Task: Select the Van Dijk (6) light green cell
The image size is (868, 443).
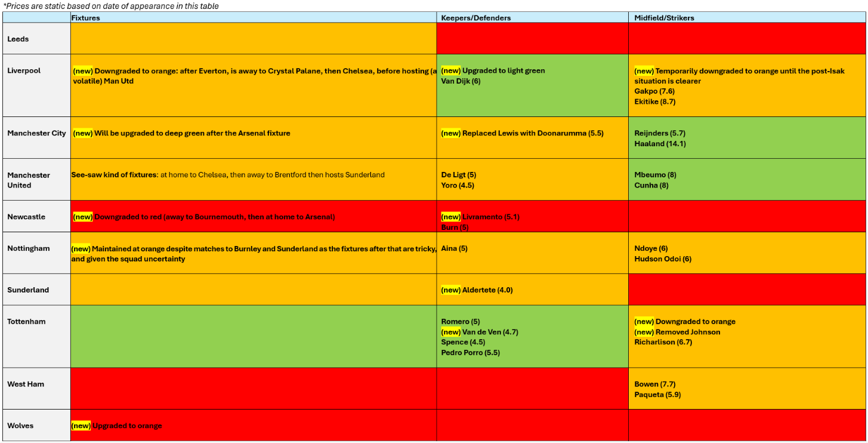Action: point(532,85)
